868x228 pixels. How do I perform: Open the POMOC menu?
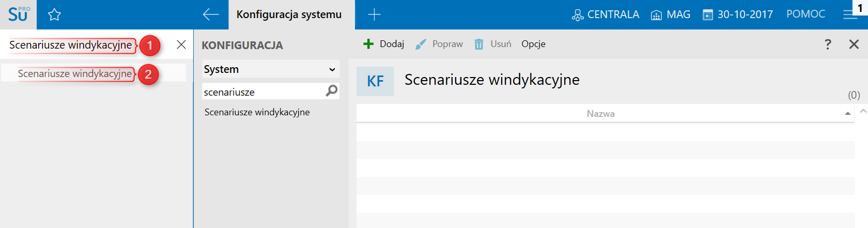(805, 14)
